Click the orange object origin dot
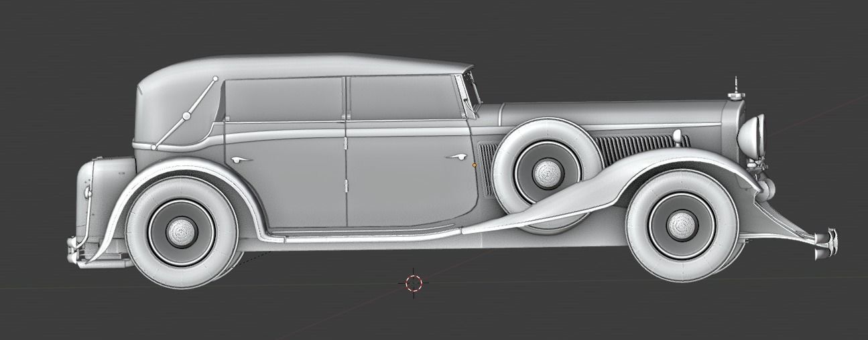The image size is (868, 340). point(475,164)
